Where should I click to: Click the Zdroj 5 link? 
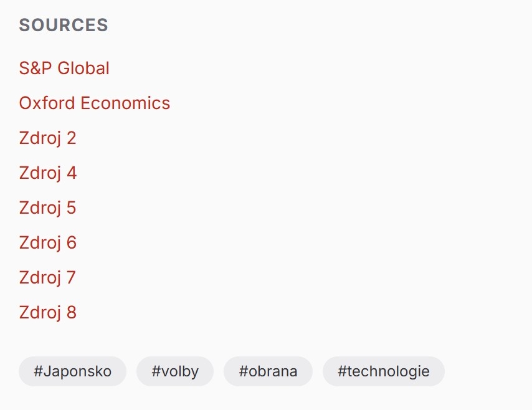[47, 207]
